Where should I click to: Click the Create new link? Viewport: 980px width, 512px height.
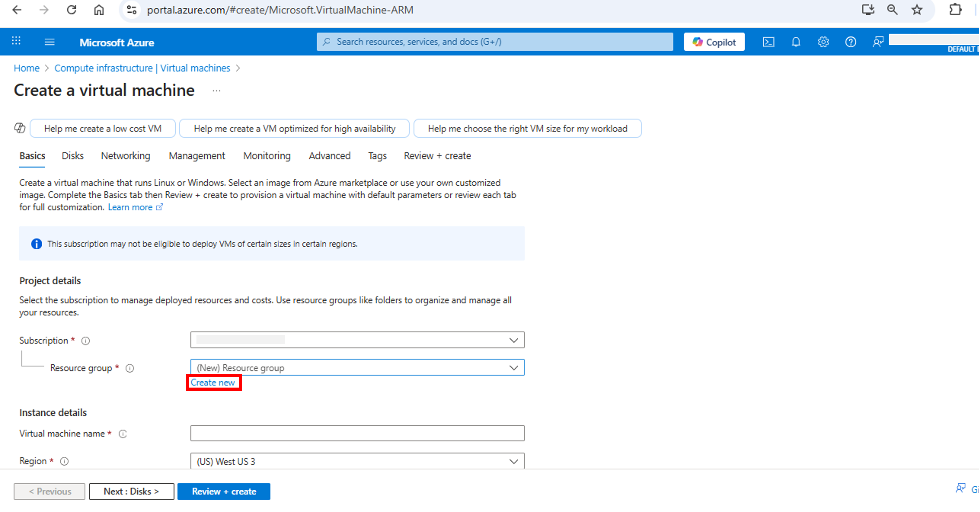(x=213, y=383)
